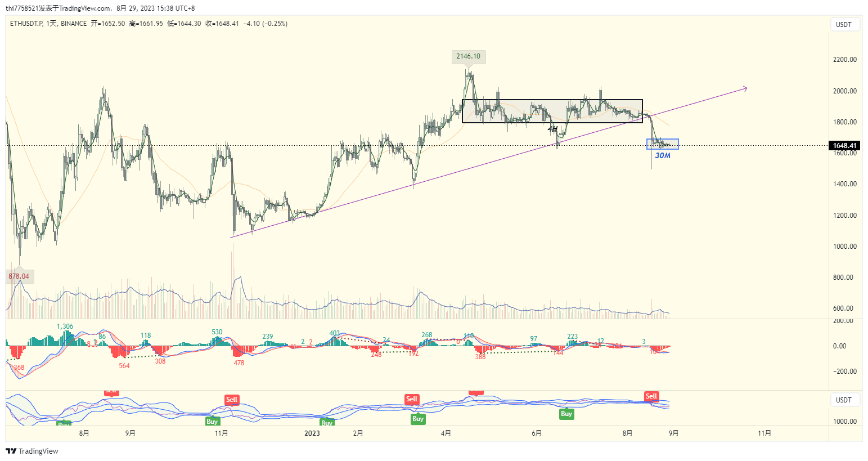Click the author text thi7758521发表于TradingView.com
868x461 pixels.
click(59, 8)
